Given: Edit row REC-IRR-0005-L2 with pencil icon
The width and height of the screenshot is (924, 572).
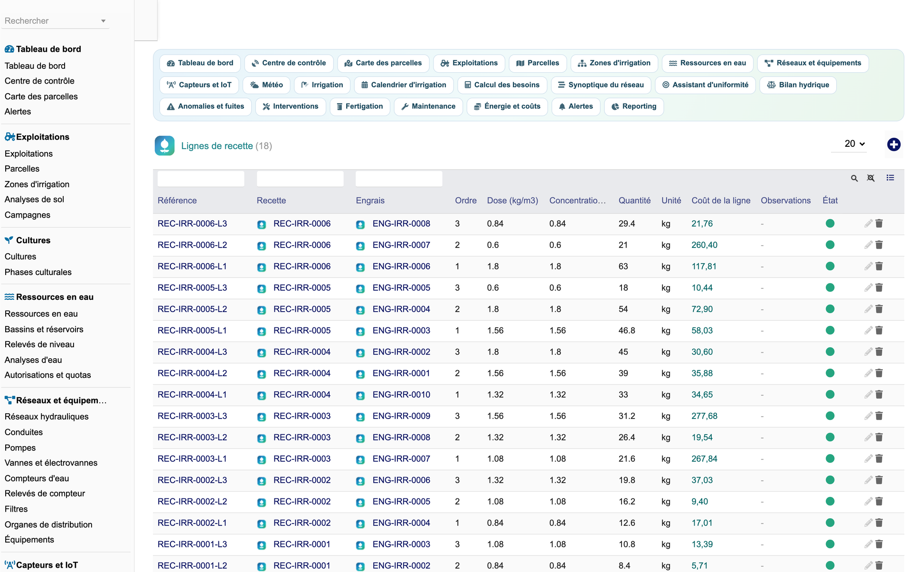Looking at the screenshot, I should 868,309.
